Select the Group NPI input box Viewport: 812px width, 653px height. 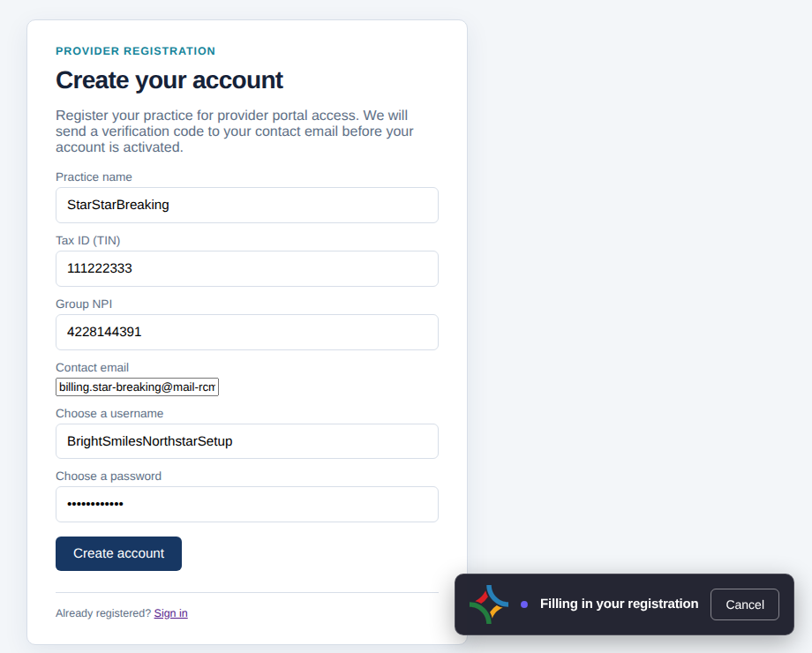click(x=247, y=332)
